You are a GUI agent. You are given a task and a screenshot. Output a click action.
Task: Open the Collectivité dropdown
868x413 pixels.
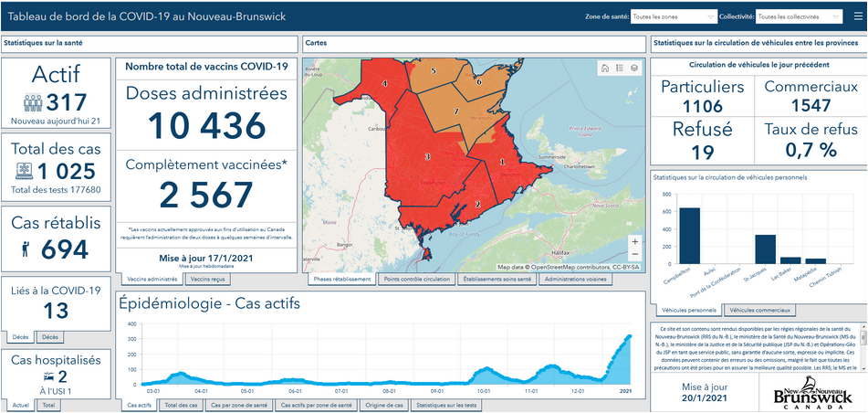(x=800, y=16)
